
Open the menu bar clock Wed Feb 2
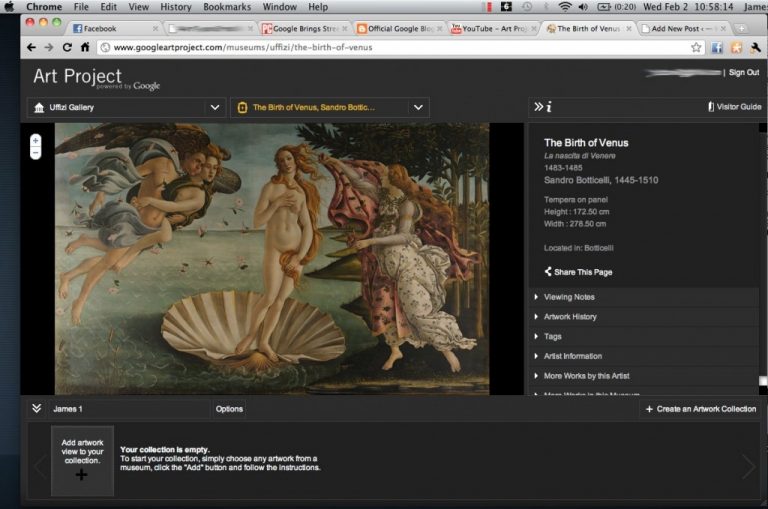(x=688, y=7)
